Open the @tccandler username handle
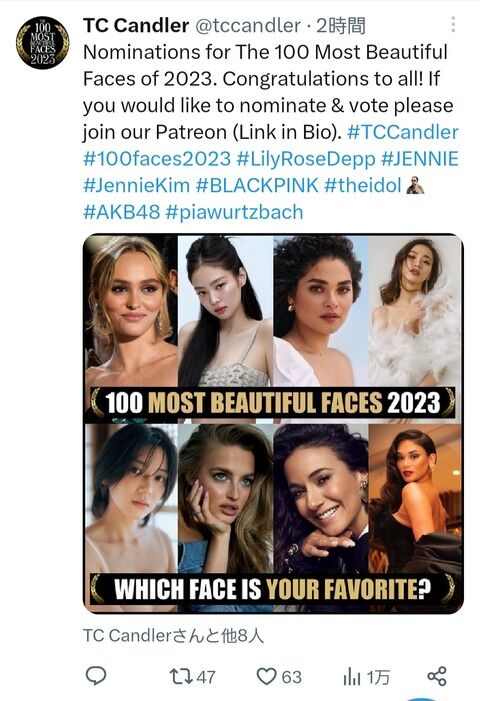 click(248, 25)
